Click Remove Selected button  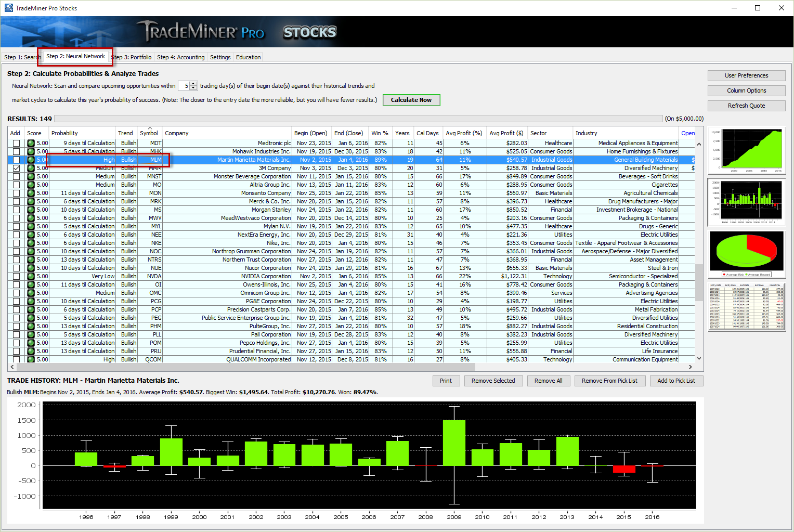pos(493,381)
